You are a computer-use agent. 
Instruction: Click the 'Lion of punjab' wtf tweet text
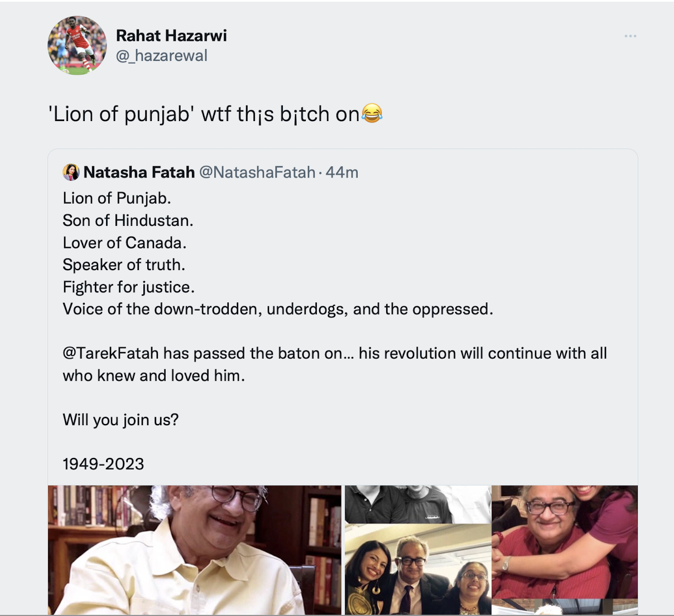pyautogui.click(x=204, y=114)
